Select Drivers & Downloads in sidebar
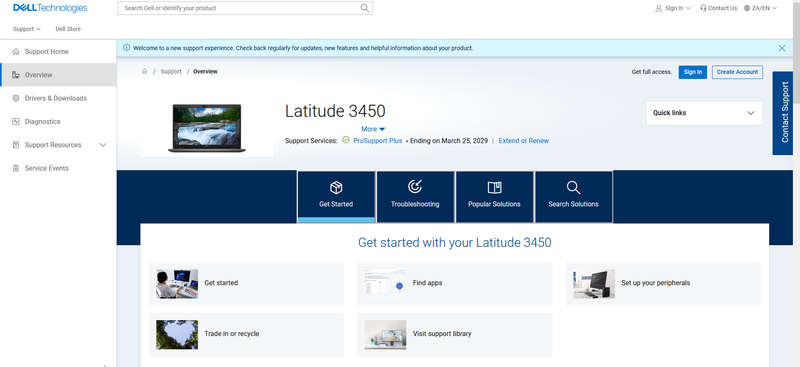 (58, 98)
